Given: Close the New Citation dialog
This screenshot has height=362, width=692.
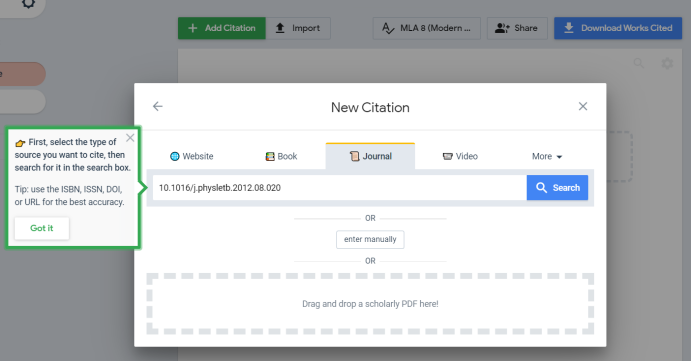Looking at the screenshot, I should pos(583,106).
